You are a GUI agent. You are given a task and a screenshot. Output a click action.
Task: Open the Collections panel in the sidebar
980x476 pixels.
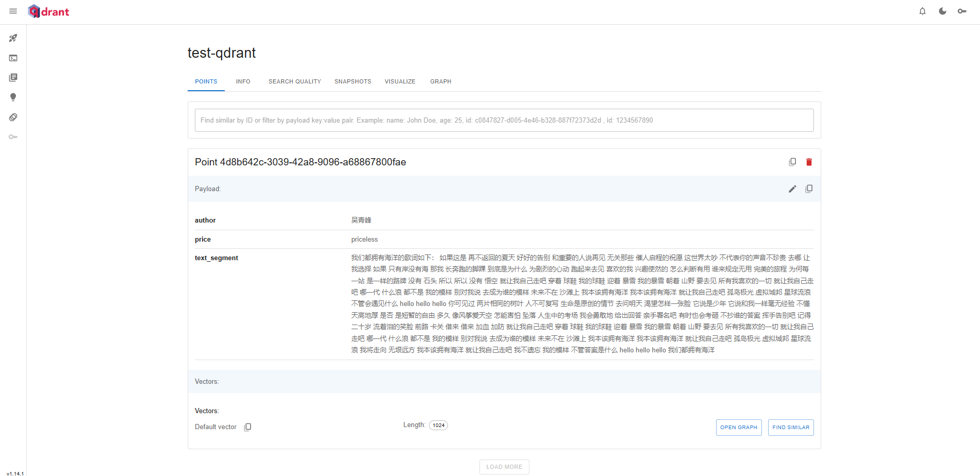(13, 77)
